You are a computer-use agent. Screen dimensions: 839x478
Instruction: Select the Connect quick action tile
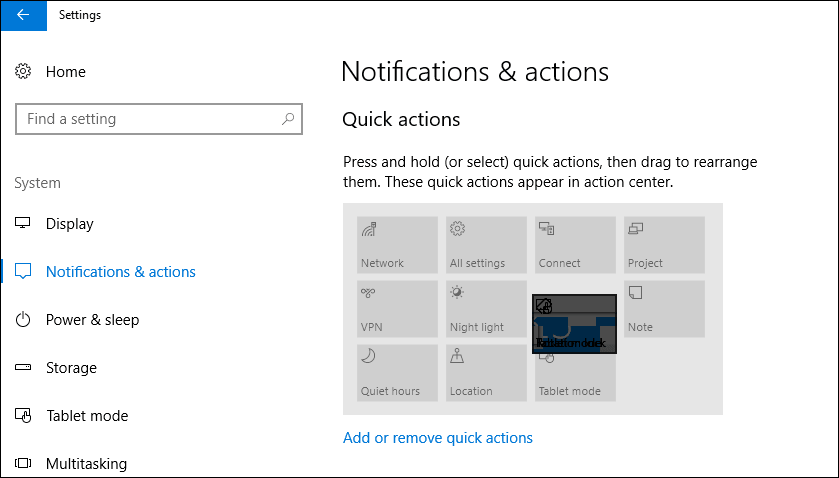[575, 245]
